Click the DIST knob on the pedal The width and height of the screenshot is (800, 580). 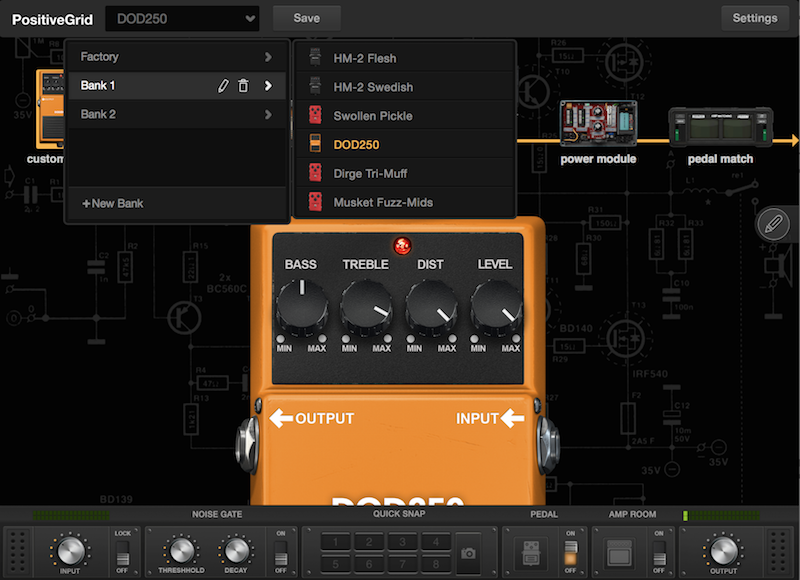431,306
